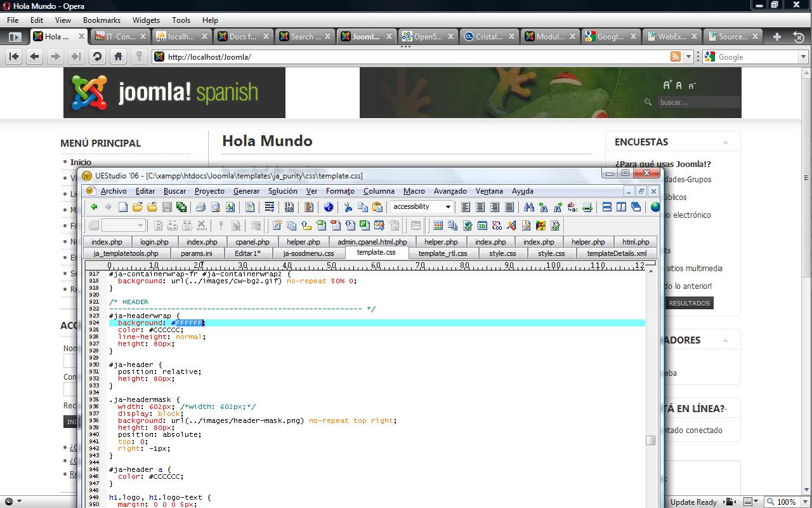
Task: Decrease font size with A- on Joomla page
Action: pos(692,85)
